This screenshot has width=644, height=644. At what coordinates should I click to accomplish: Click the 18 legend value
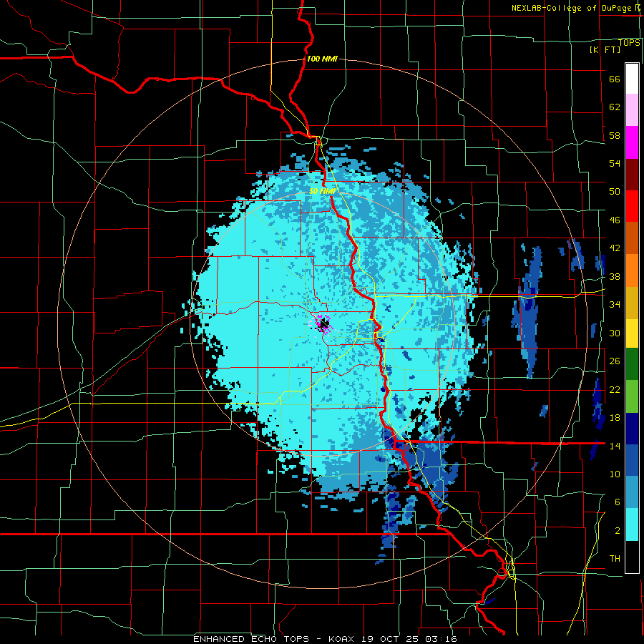coord(615,418)
